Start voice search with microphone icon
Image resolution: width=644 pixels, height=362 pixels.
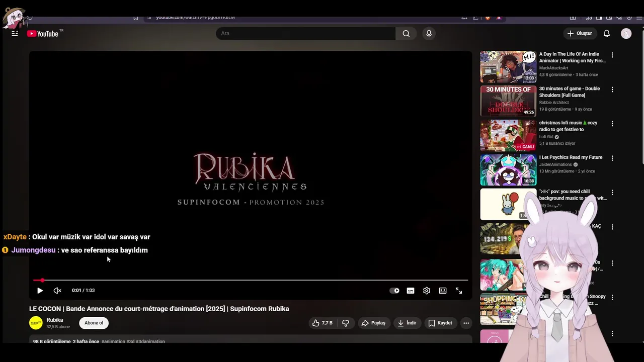[x=429, y=34]
